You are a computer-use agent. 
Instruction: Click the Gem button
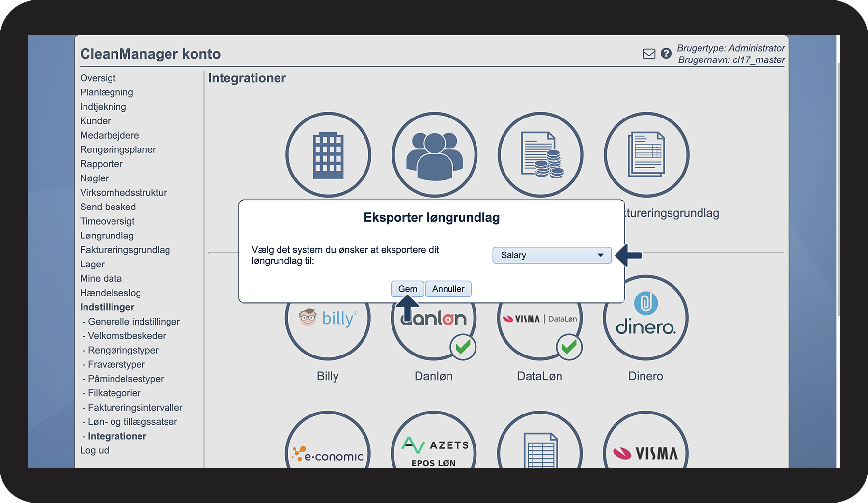[x=408, y=289]
